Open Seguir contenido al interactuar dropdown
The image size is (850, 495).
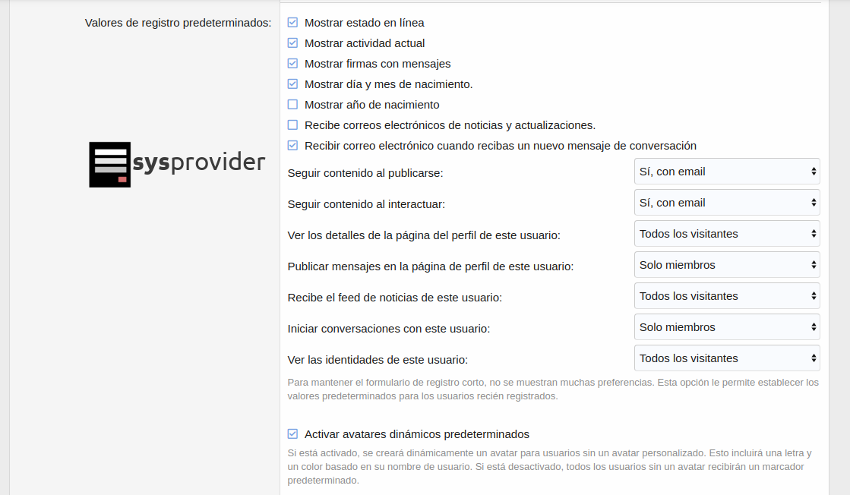pyautogui.click(x=727, y=203)
